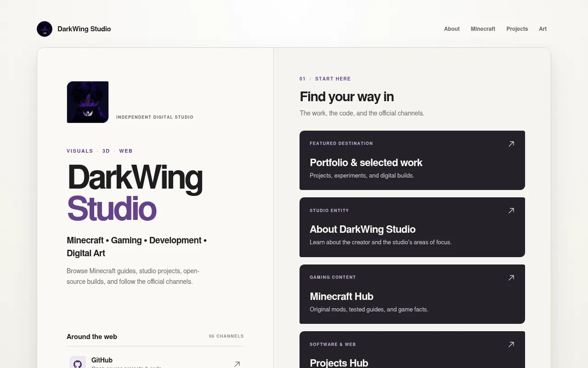Click the arrow icon on About DarkWing Studio card
This screenshot has height=368, width=588.
(x=511, y=211)
